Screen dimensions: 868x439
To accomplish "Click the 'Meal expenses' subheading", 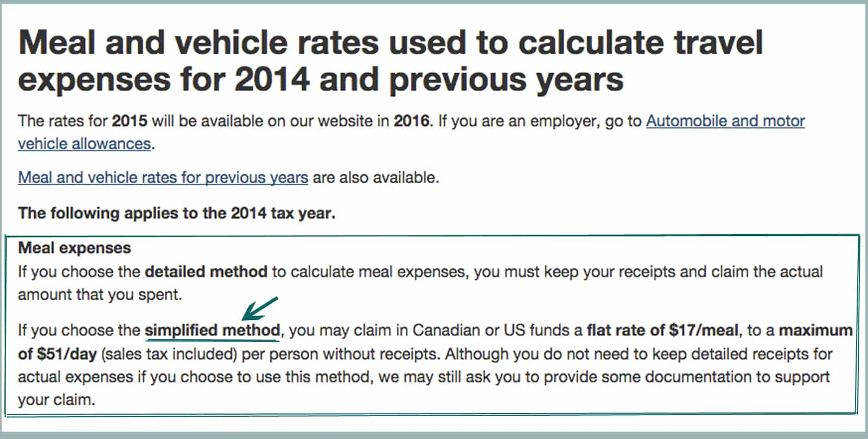I will [74, 248].
